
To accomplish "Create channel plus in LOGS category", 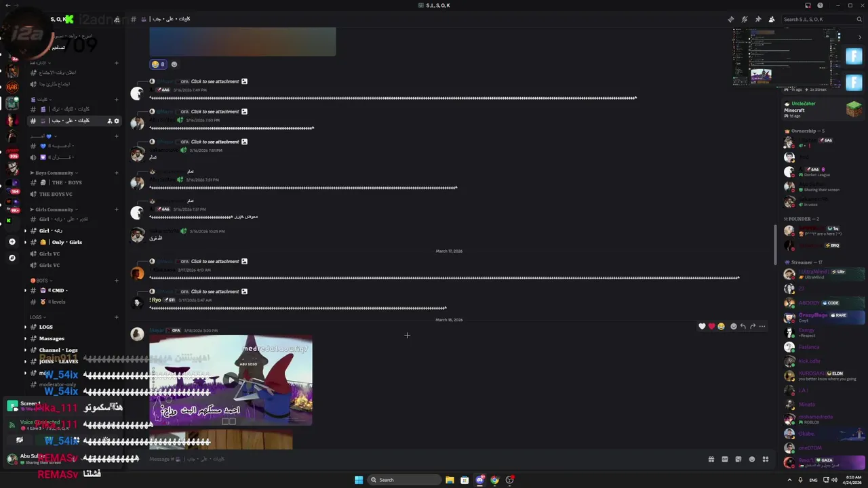I will [117, 317].
